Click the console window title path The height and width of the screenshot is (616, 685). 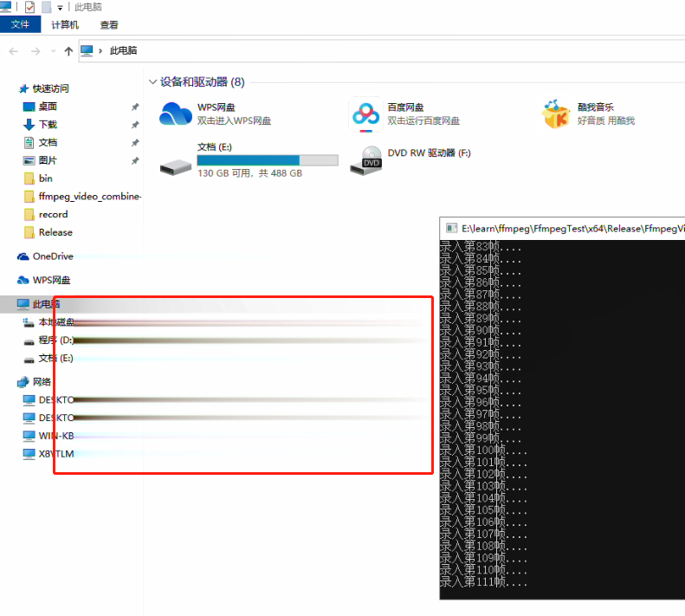tap(572, 228)
